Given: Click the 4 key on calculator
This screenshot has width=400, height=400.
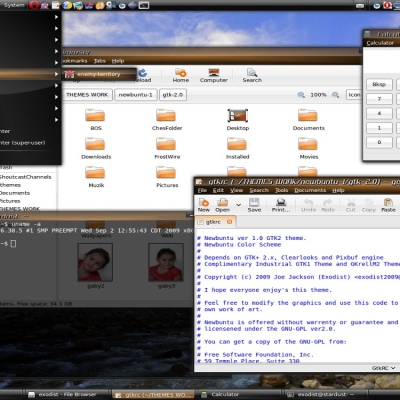Looking at the screenshot, I should (x=379, y=113).
